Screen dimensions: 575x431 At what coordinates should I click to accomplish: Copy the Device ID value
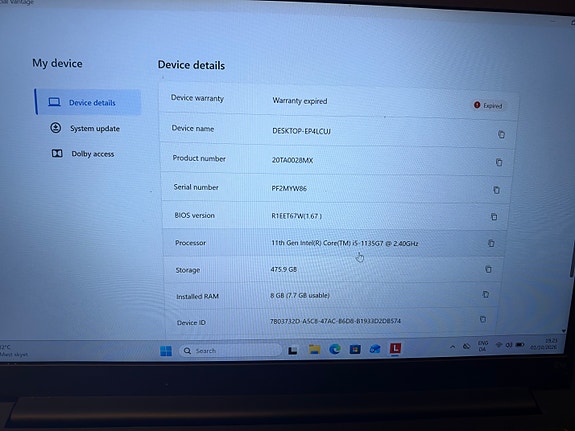tap(483, 319)
